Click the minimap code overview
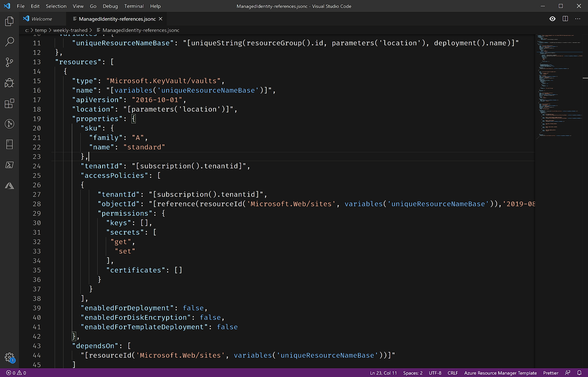The image size is (588, 377). point(559,86)
